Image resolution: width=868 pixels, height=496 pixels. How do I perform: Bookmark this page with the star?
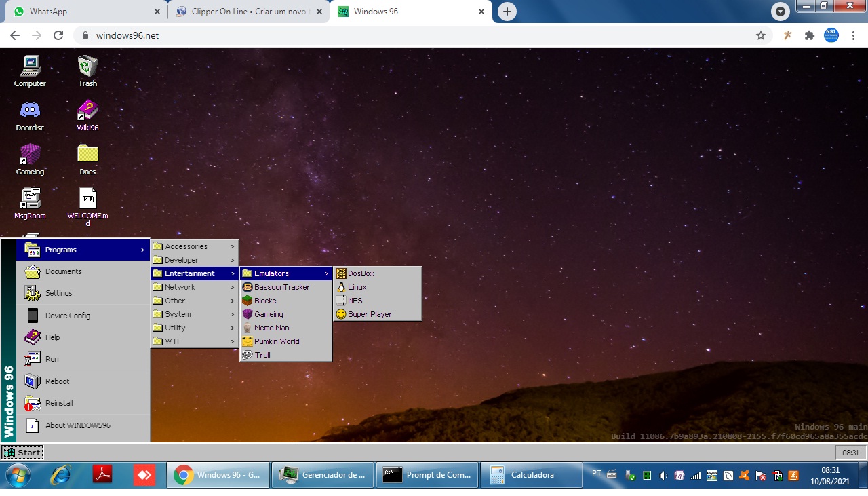click(x=761, y=35)
